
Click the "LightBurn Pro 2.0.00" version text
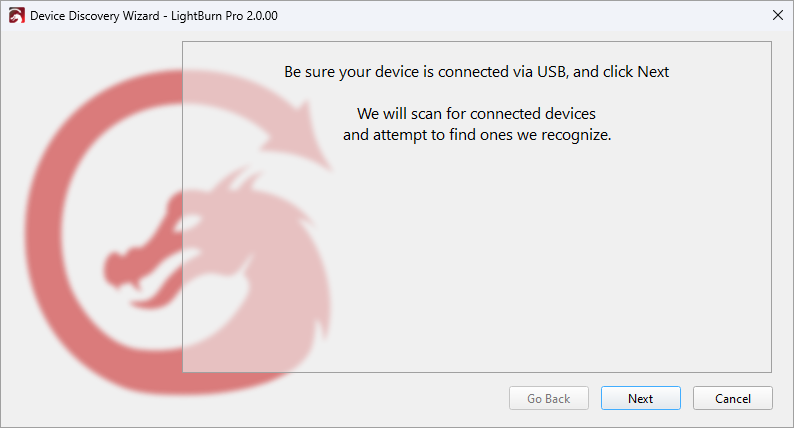coord(231,15)
